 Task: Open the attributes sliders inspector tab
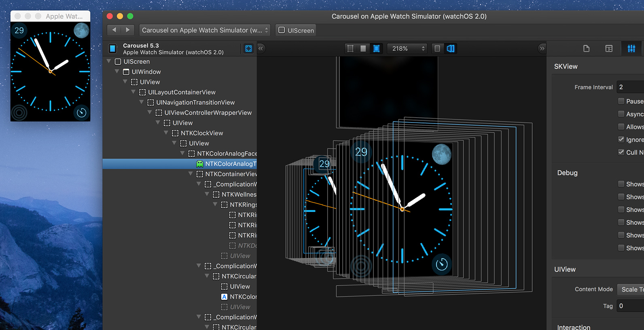coord(631,49)
